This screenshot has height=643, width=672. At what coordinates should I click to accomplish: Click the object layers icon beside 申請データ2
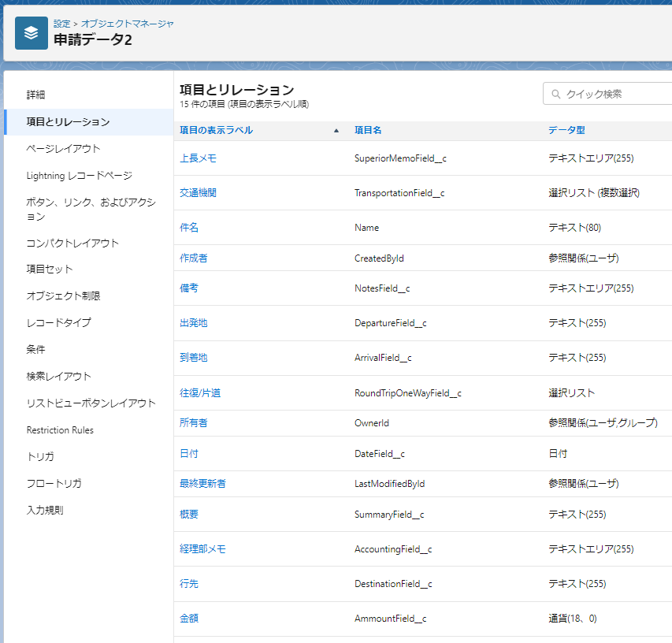(32, 33)
